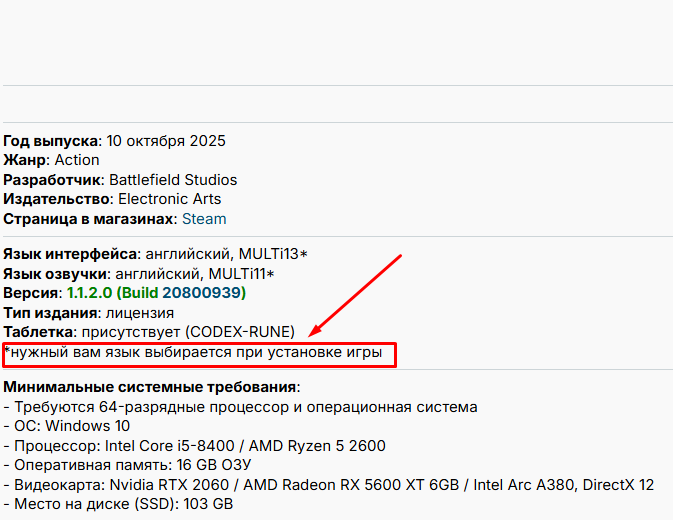Screen dimensions: 673x520
Task: Click the Страница в магазинах label
Action: (x=88, y=218)
